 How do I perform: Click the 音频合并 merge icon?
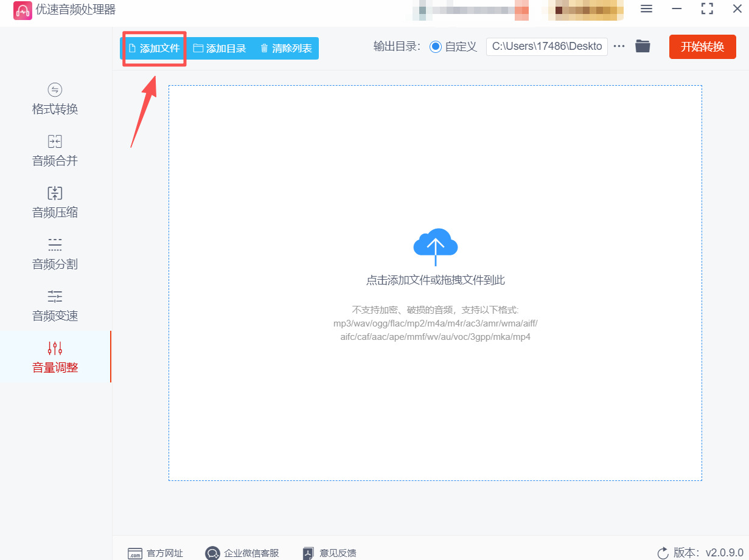(x=55, y=142)
